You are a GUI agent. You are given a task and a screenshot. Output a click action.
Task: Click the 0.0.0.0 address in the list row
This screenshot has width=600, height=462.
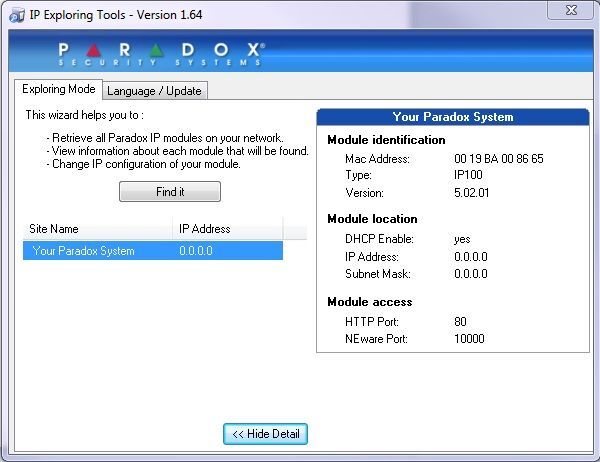(196, 251)
